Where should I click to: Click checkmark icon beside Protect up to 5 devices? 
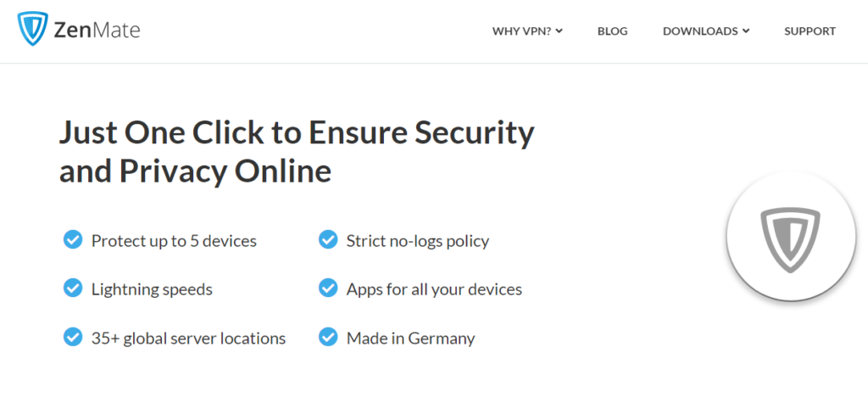(73, 240)
